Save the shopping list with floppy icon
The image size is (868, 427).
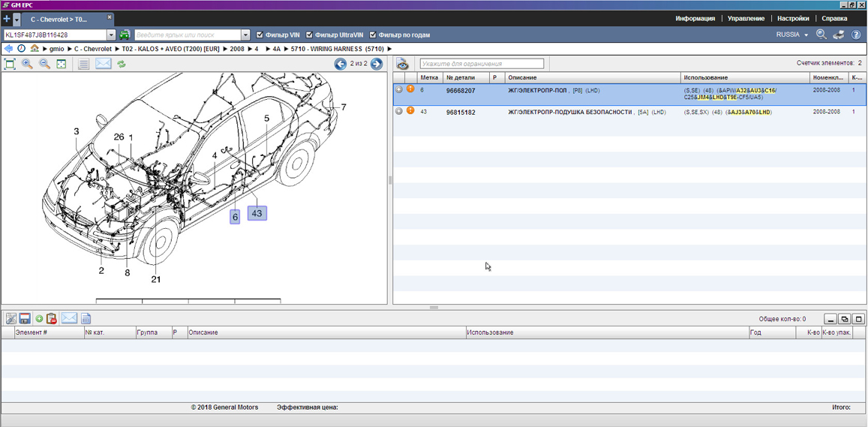25,319
